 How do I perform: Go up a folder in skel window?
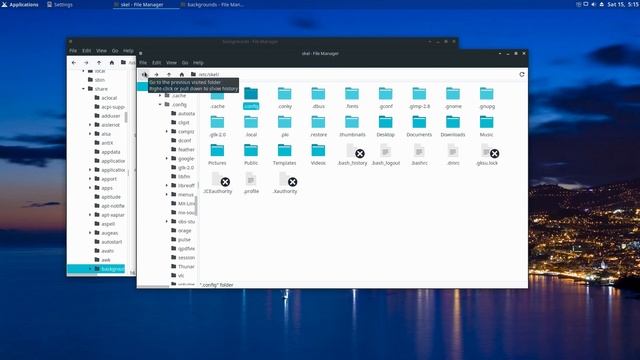169,75
